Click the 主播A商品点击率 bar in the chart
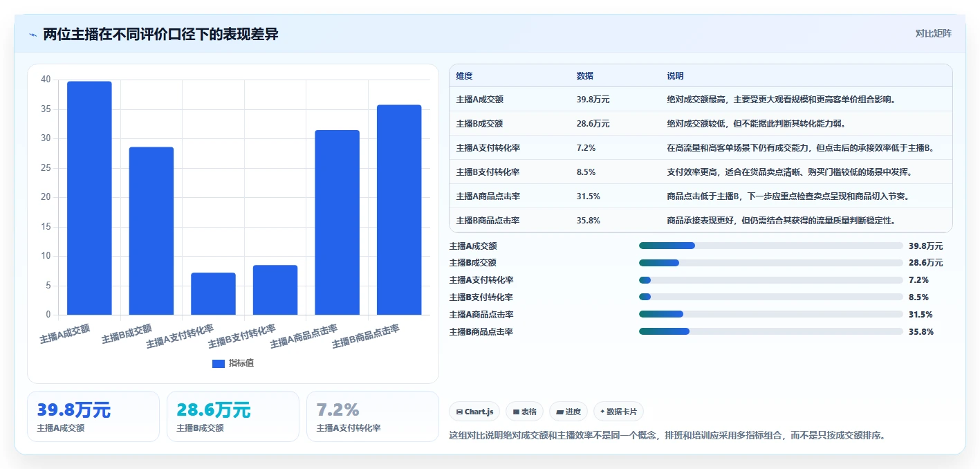The image size is (980, 469). (x=337, y=223)
